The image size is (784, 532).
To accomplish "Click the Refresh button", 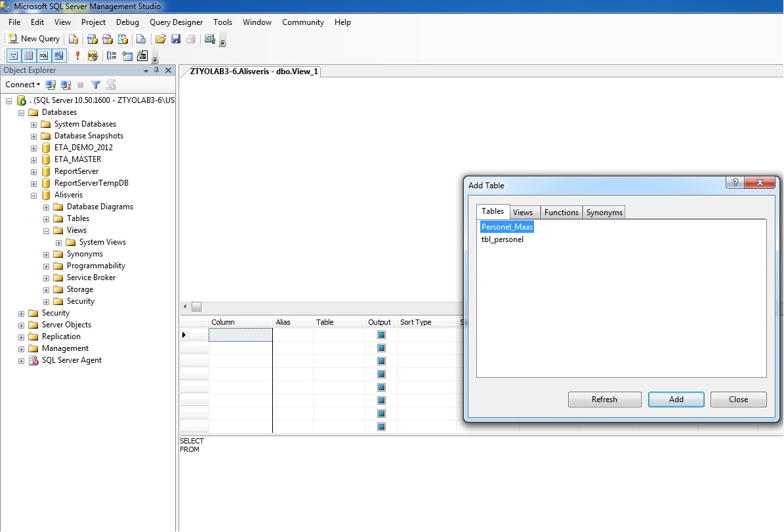I will click(x=604, y=399).
